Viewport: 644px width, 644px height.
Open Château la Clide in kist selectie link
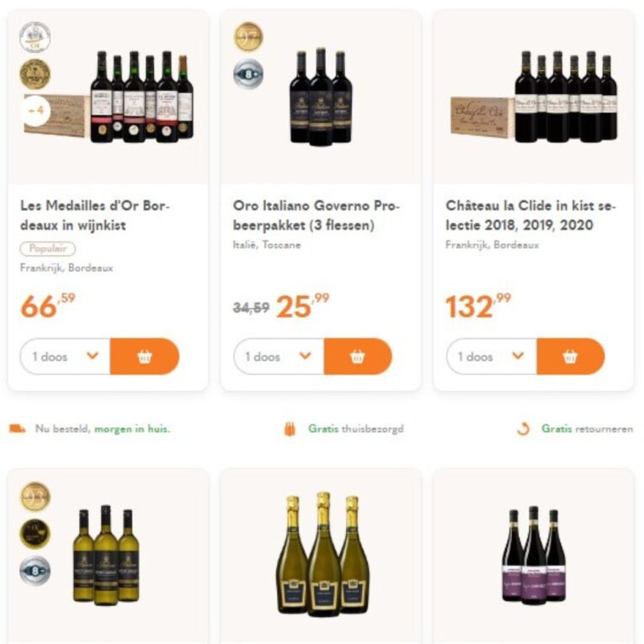tap(530, 216)
